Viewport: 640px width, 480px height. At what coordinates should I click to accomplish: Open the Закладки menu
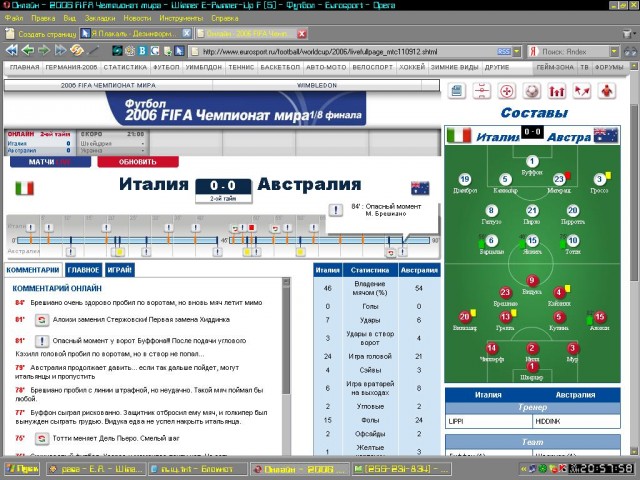(x=100, y=18)
